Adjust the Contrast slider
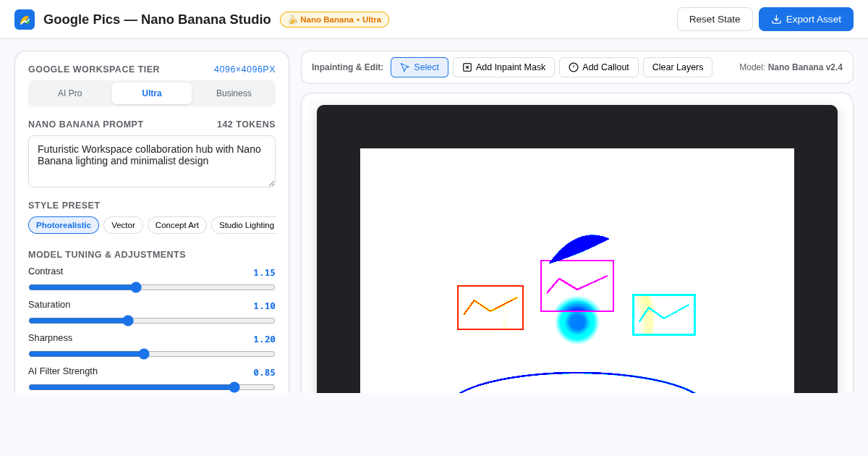868x456 pixels. tap(152, 287)
